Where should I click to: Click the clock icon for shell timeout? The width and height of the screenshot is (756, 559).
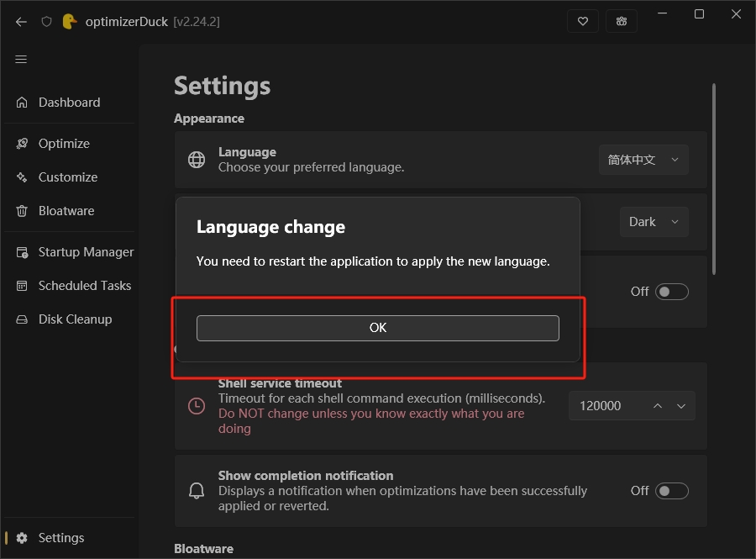(197, 406)
